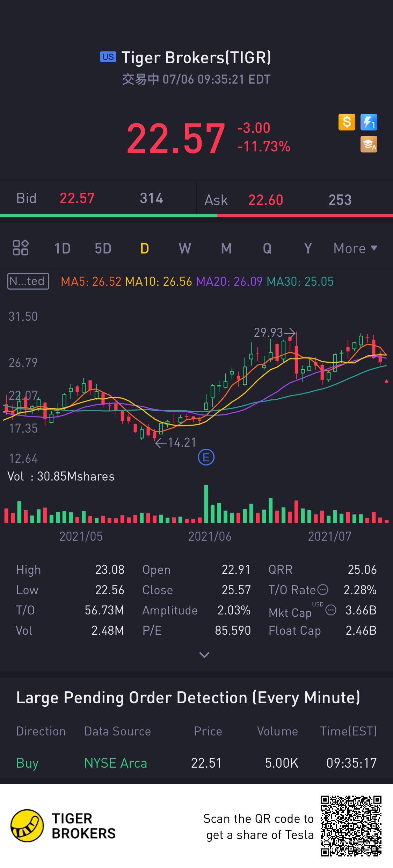The width and height of the screenshot is (393, 868).
Task: Tap the MA10: 26.56 indicator label
Action: pyautogui.click(x=159, y=282)
